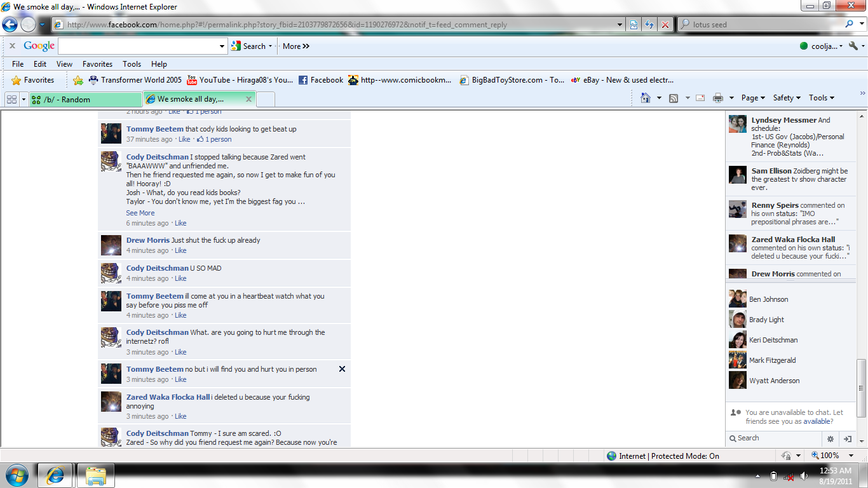Click the battery icon in system tray
Screen dimensions: 868x488
tap(773, 475)
